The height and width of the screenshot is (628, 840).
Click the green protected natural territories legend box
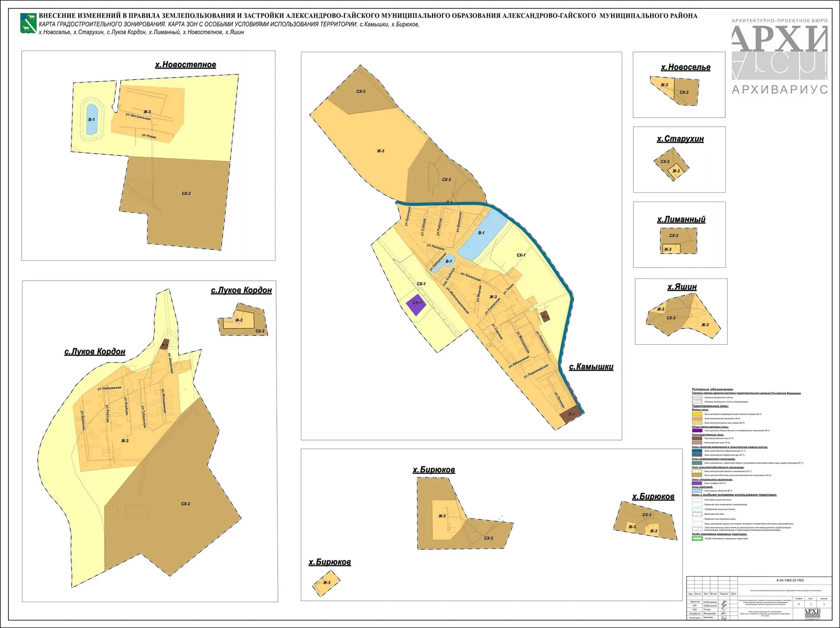click(x=697, y=538)
